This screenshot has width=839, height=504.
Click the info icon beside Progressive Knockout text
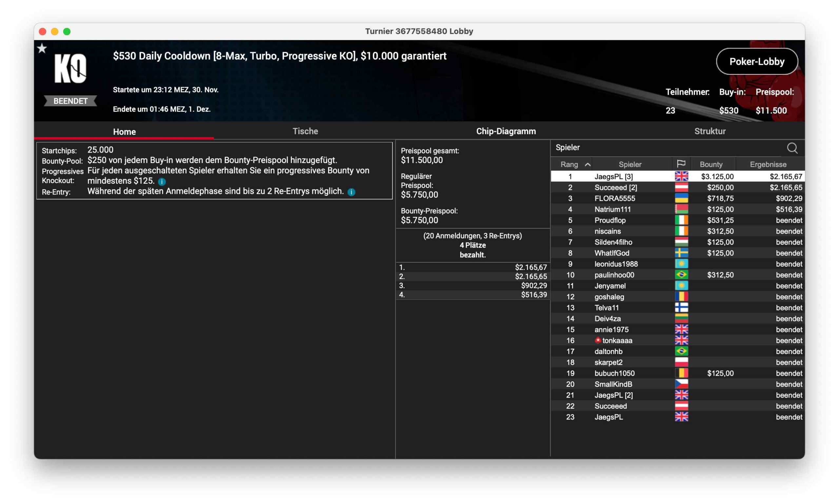[162, 182]
